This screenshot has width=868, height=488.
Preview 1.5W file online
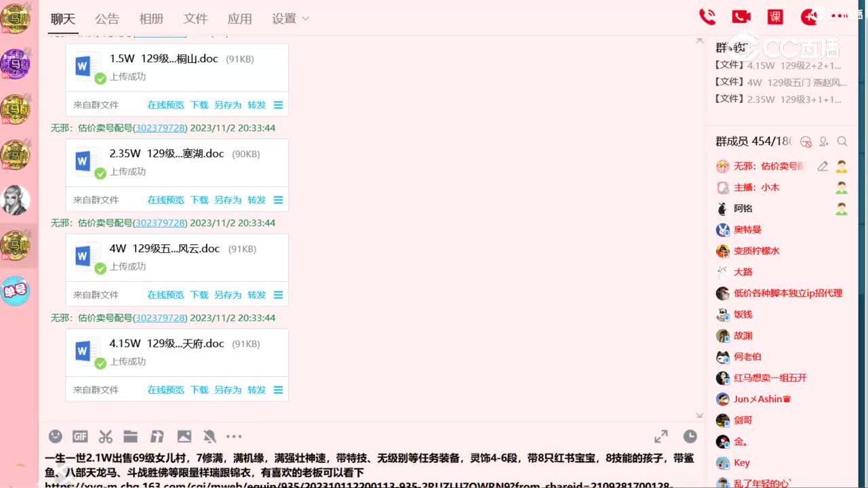point(165,105)
